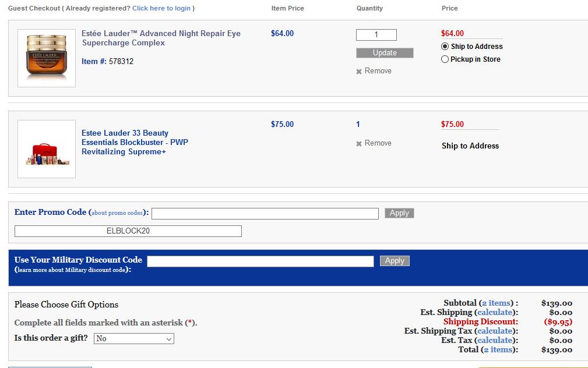Open the 'Is this order a gift?' dropdown
The height and width of the screenshot is (368, 588).
click(x=134, y=339)
